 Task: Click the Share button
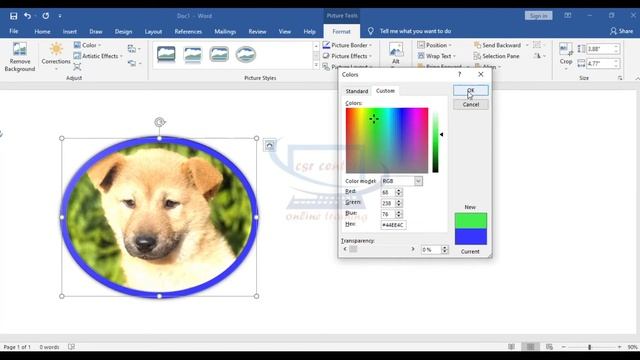(621, 31)
